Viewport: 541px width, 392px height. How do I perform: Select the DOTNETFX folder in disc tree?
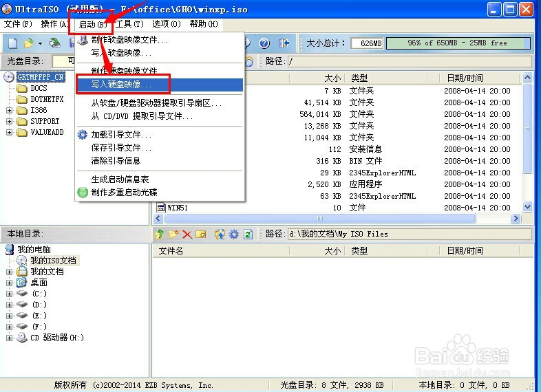[47, 99]
